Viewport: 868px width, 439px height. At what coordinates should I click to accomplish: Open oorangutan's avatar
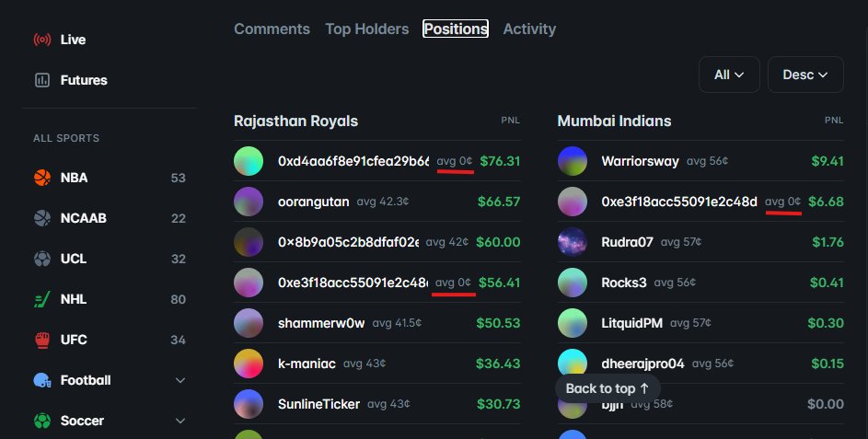[x=249, y=202]
